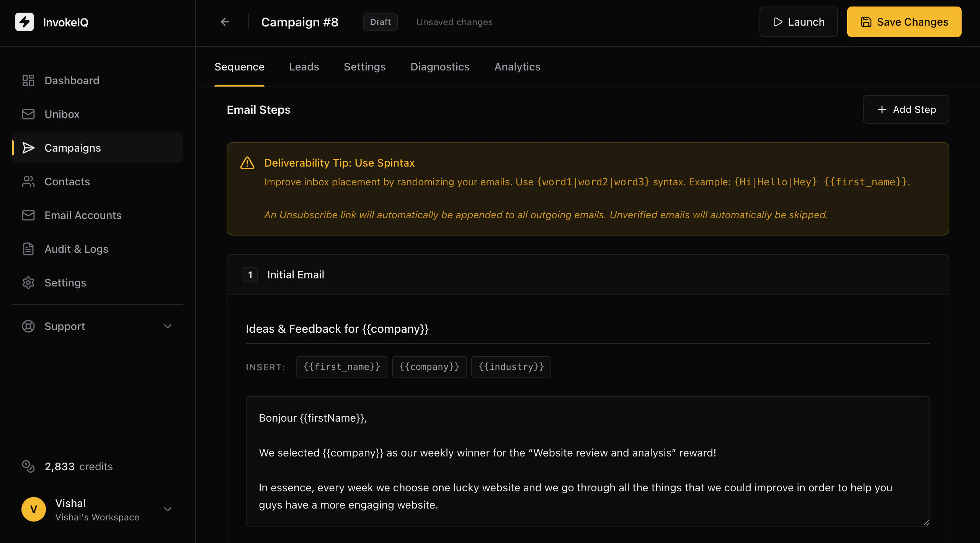Screen dimensions: 980x543
Task: Click the InvokeIQ brand name
Action: click(65, 22)
